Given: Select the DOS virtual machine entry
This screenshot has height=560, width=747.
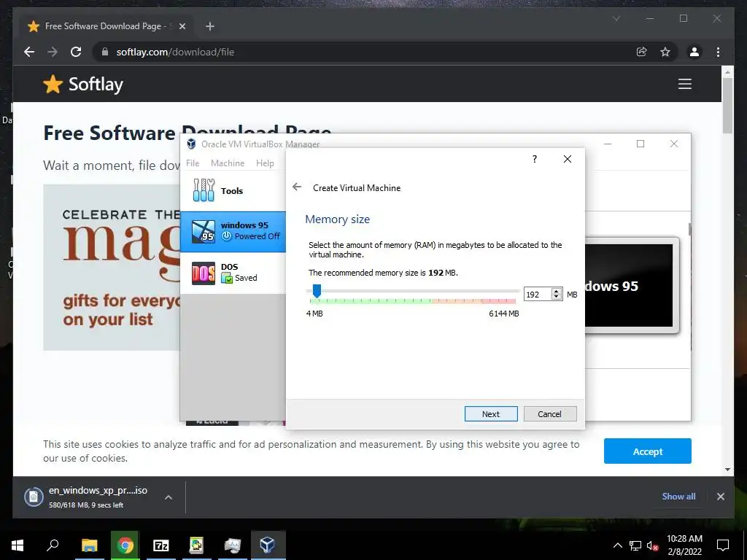Looking at the screenshot, I should coord(233,273).
